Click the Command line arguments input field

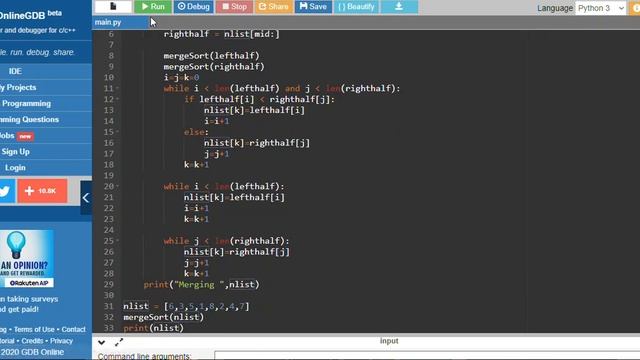coord(427,356)
